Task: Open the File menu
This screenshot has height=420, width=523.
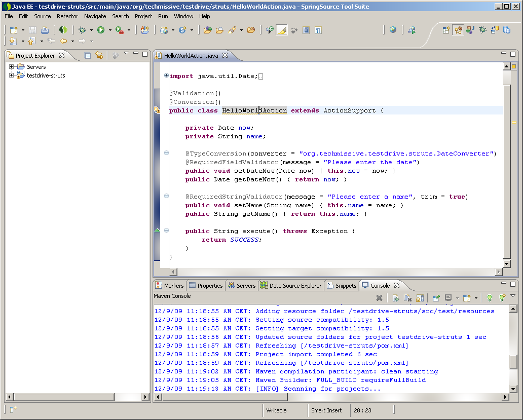Action: (x=9, y=16)
